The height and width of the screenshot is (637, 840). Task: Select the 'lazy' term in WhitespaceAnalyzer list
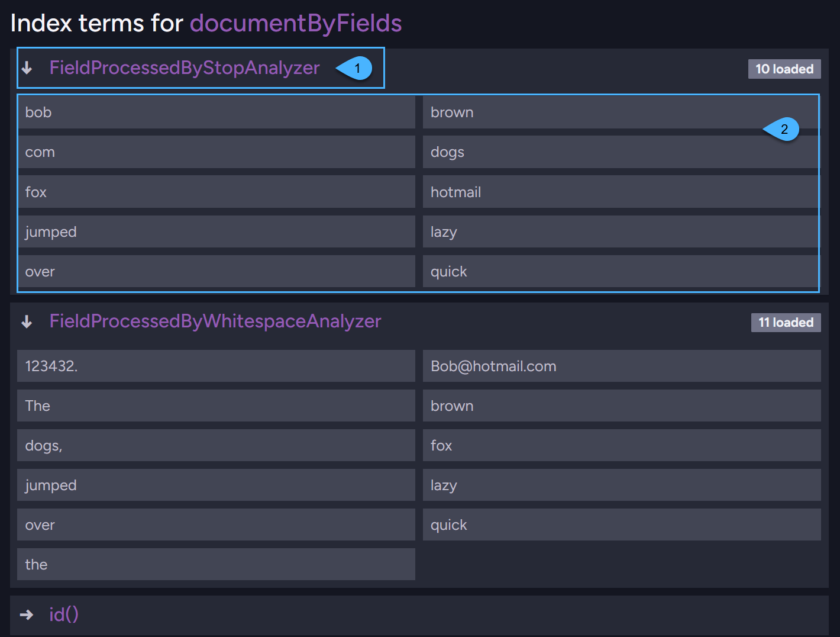622,485
